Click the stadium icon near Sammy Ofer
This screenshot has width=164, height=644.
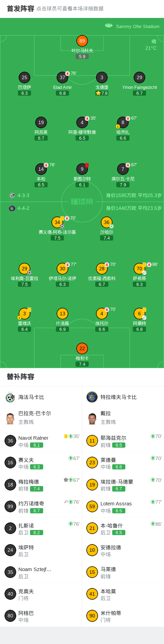[109, 25]
